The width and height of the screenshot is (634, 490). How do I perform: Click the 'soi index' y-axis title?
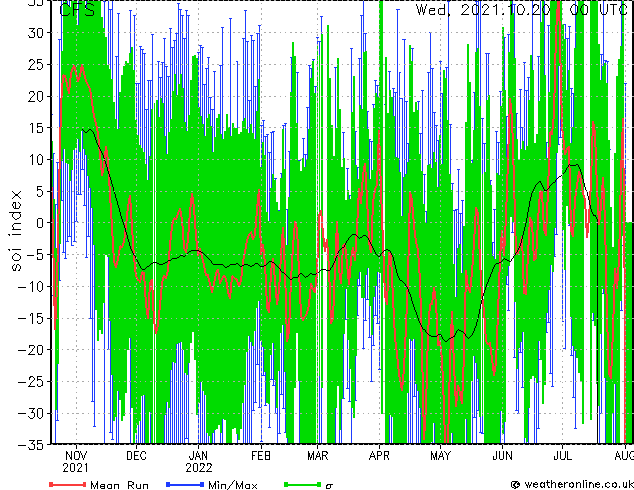click(15, 231)
